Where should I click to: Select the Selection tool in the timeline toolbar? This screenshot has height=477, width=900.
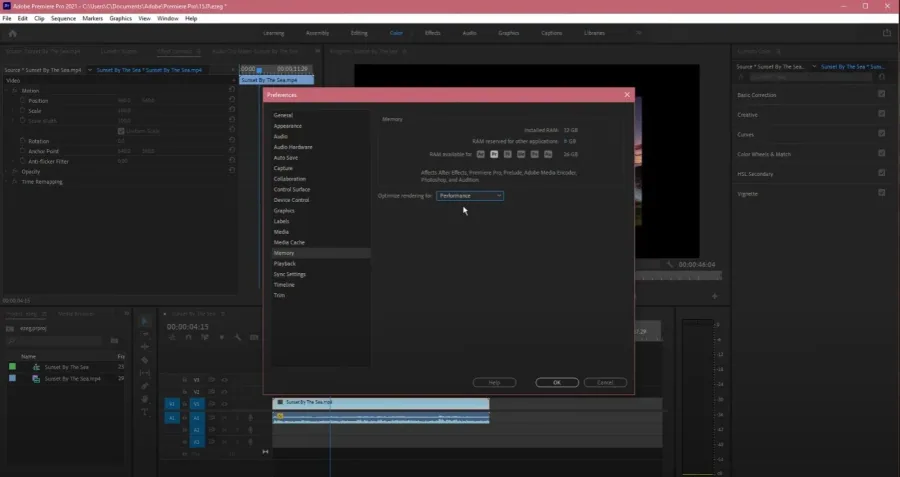click(x=145, y=321)
